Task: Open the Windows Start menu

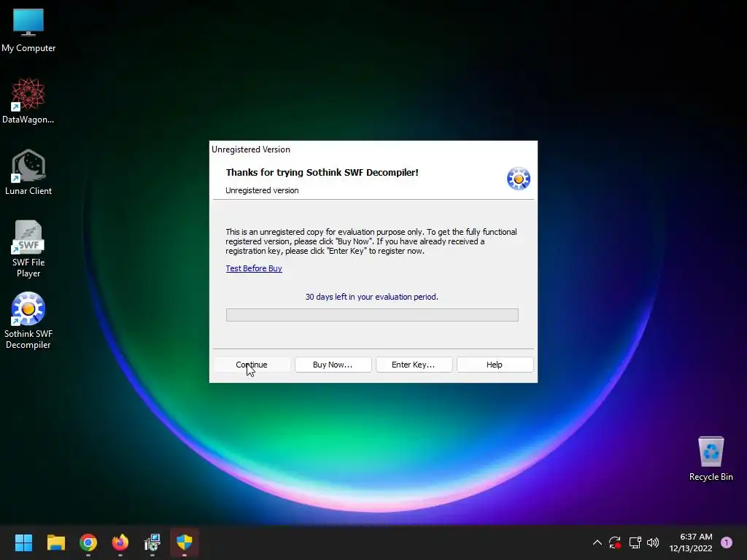Action: (23, 542)
